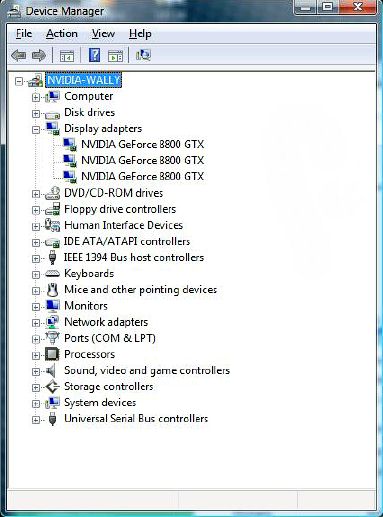Select the Display adapters label
The height and width of the screenshot is (517, 383).
click(103, 129)
